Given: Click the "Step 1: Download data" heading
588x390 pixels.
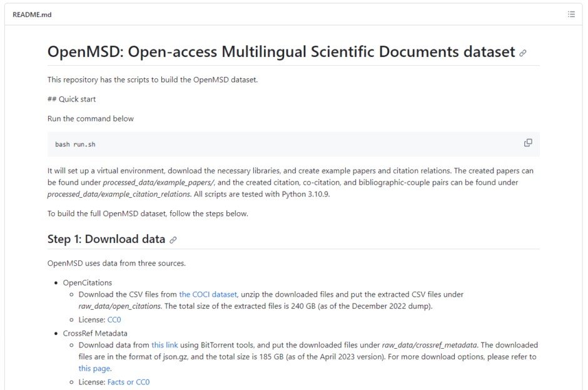Looking at the screenshot, I should [106, 239].
